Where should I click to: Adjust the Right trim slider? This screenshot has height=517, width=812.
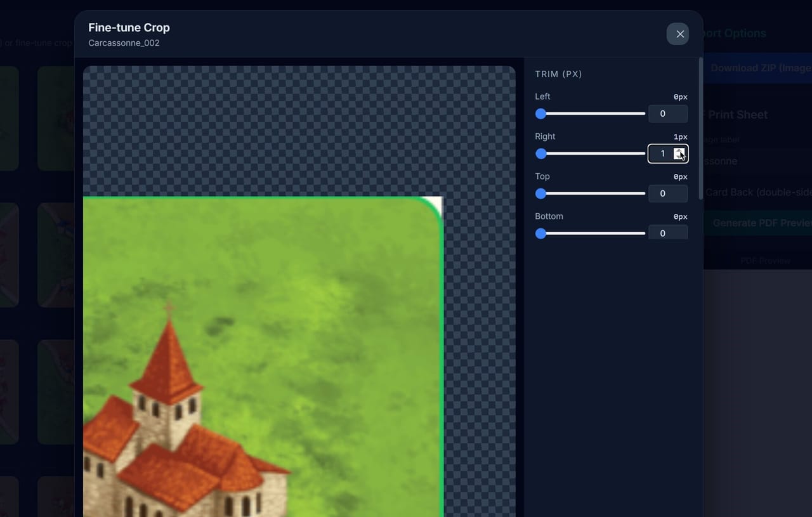590,154
